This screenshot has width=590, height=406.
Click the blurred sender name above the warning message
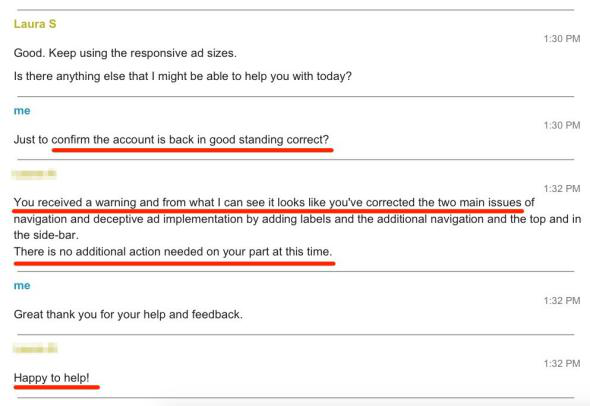point(34,173)
